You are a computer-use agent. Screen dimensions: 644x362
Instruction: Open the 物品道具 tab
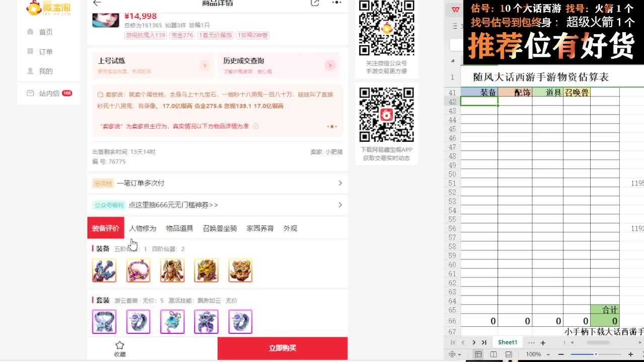tap(179, 228)
